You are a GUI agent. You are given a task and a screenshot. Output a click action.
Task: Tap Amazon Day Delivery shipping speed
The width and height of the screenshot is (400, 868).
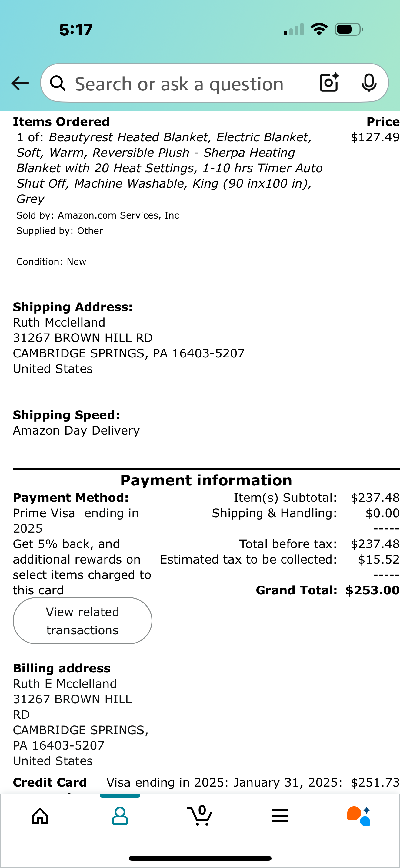pos(76,430)
